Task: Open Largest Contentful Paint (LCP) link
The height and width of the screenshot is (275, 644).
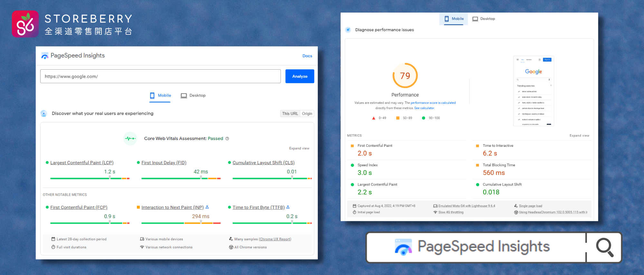Action: point(82,163)
